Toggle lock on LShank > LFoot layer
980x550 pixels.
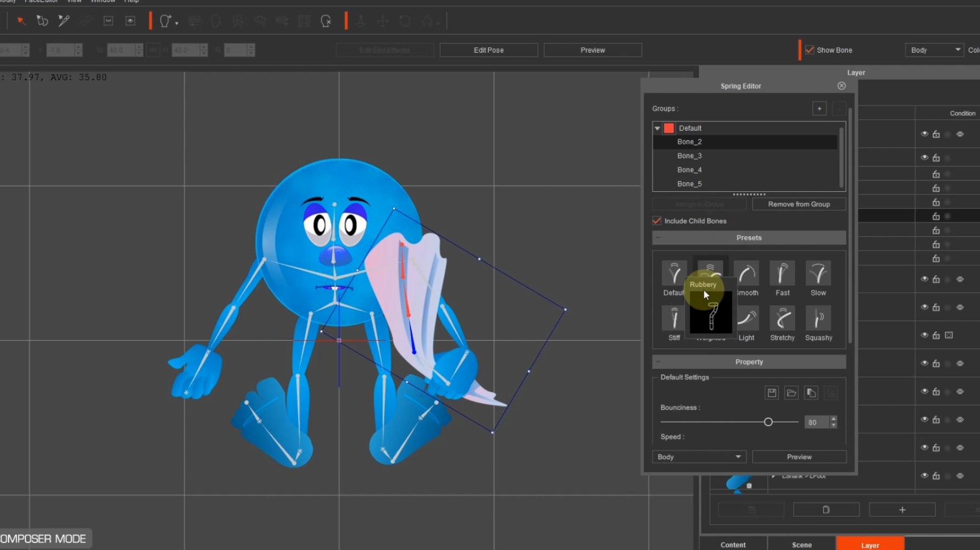[x=936, y=476]
